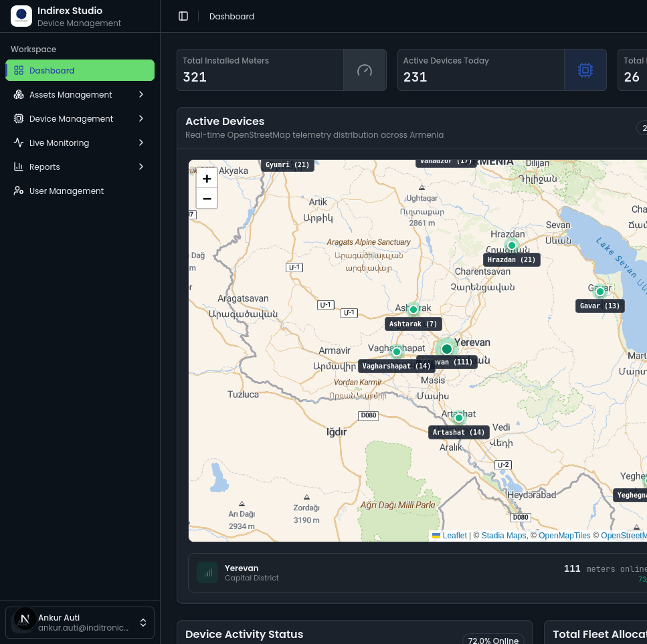Image resolution: width=647 pixels, height=644 pixels.
Task: Open the Stadia Maps attribution link
Action: point(504,536)
